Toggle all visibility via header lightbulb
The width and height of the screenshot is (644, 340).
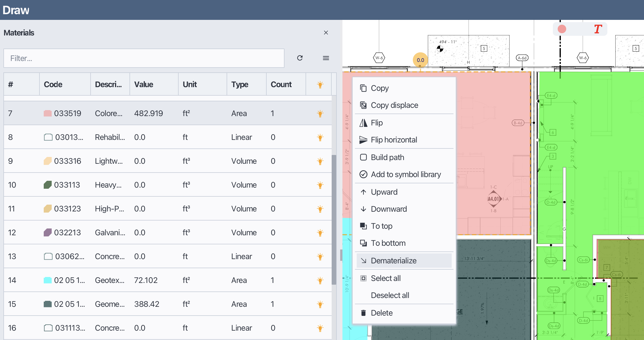[320, 85]
